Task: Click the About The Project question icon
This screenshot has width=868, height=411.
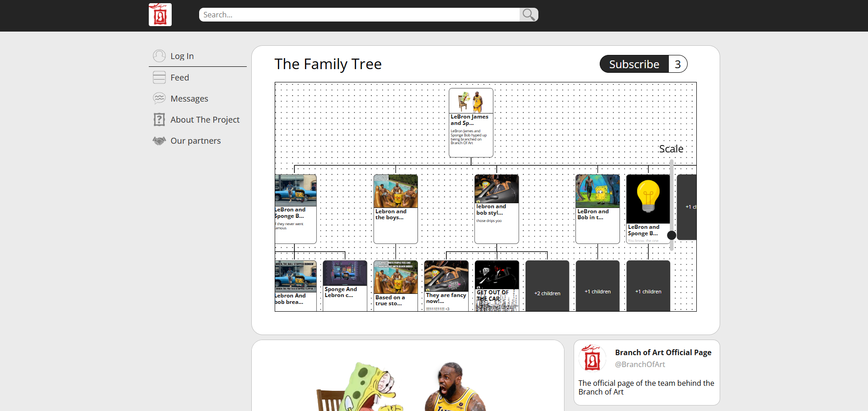Action: 159,119
